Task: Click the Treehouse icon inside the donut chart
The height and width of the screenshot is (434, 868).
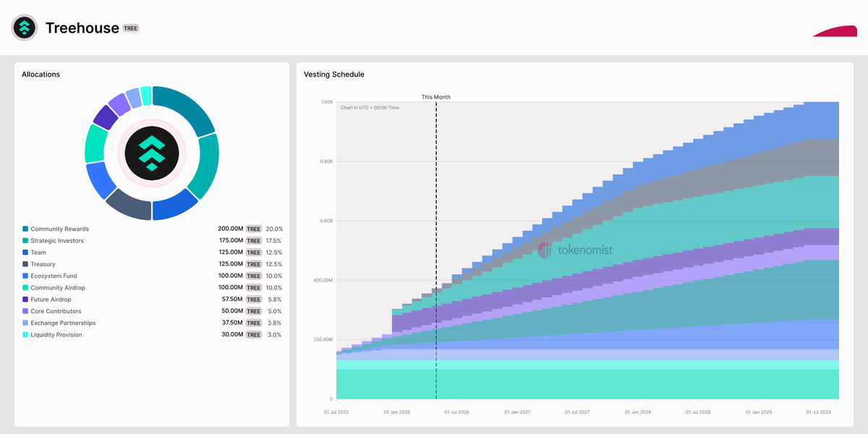Action: (152, 152)
